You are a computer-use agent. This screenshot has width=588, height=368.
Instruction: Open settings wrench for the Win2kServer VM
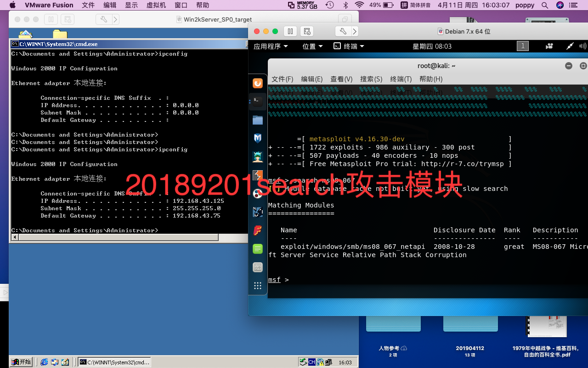click(104, 20)
